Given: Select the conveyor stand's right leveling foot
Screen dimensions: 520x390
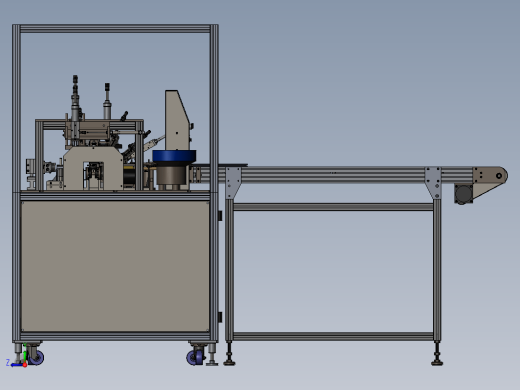Looking at the screenshot, I should tap(437, 353).
